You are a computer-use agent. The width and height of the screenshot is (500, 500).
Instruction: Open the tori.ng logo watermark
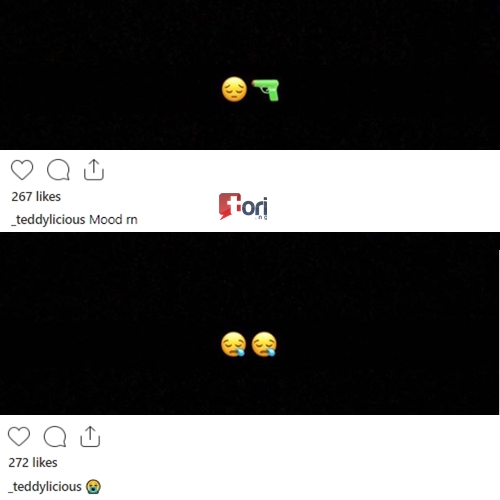point(243,206)
